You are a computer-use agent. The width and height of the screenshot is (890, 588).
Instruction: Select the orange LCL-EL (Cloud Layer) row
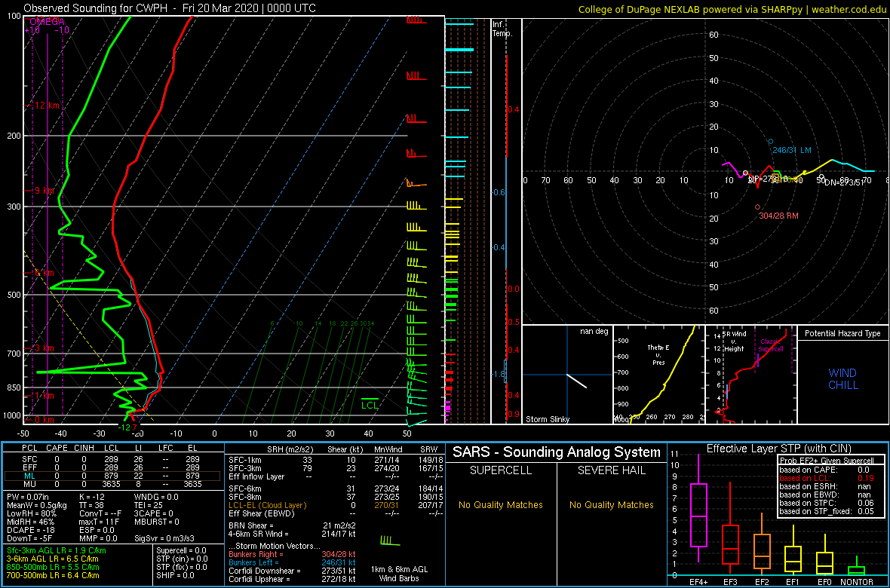[335, 505]
